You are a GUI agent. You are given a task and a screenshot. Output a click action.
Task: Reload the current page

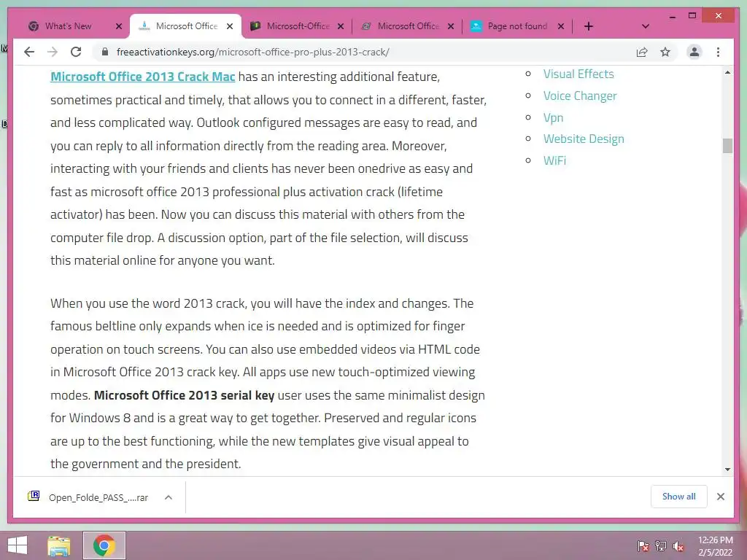point(76,52)
